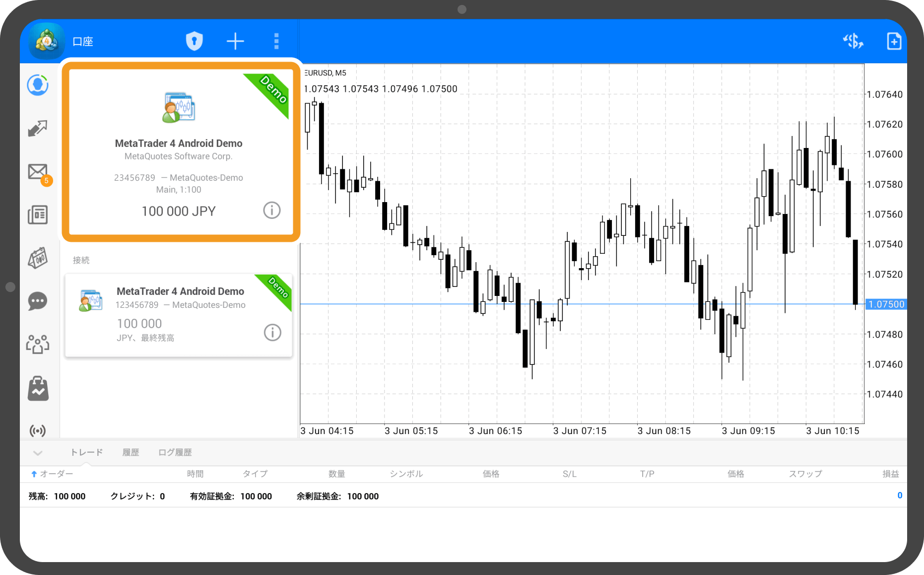924x575 pixels.
Task: Open the Accounts icon in sidebar
Action: [x=38, y=85]
